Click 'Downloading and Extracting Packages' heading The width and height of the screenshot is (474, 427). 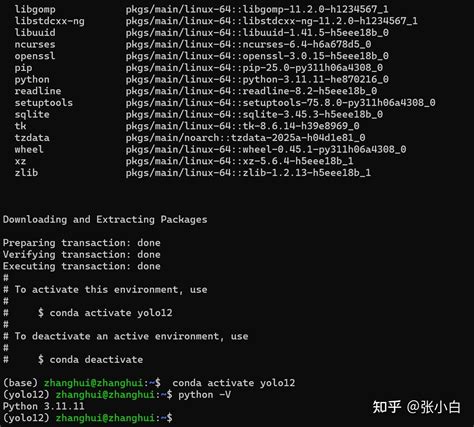(105, 219)
